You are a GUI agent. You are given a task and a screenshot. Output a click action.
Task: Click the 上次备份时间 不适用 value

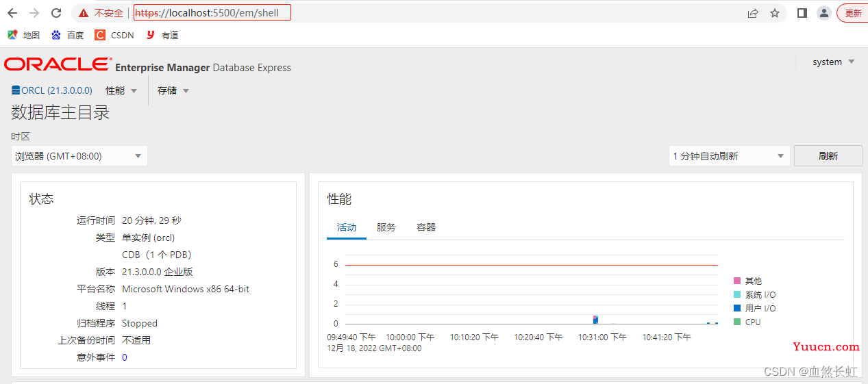tap(136, 340)
